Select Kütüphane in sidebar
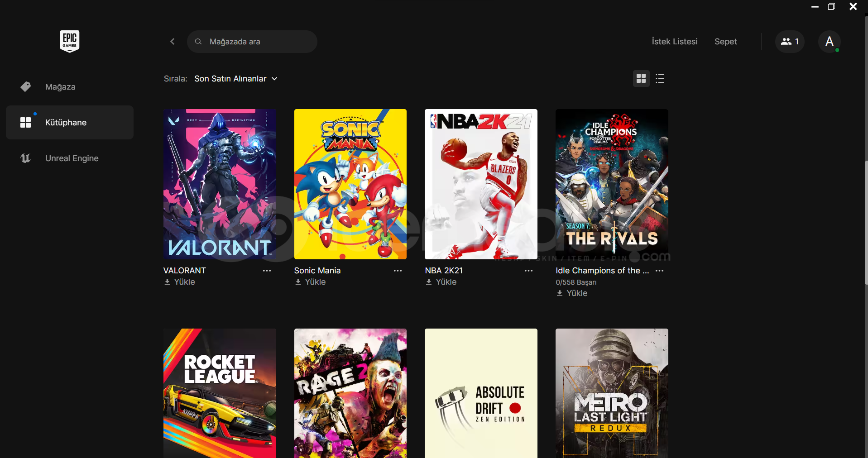Viewport: 868px width, 458px height. [70, 122]
